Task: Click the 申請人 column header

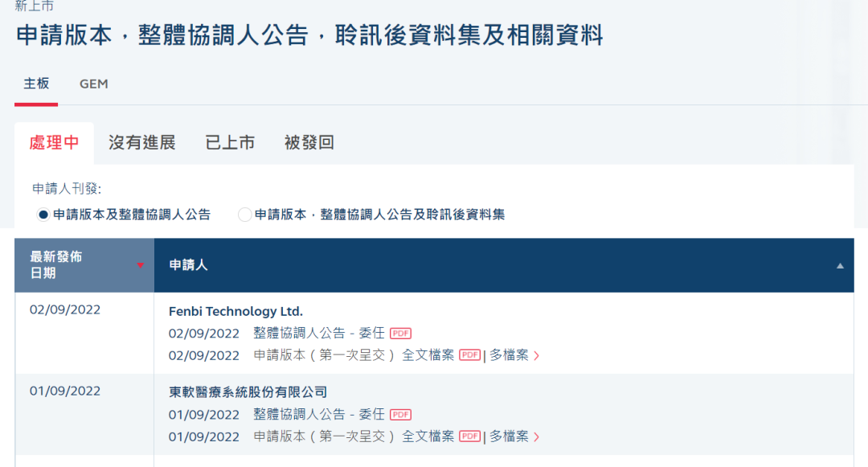Action: tap(189, 265)
